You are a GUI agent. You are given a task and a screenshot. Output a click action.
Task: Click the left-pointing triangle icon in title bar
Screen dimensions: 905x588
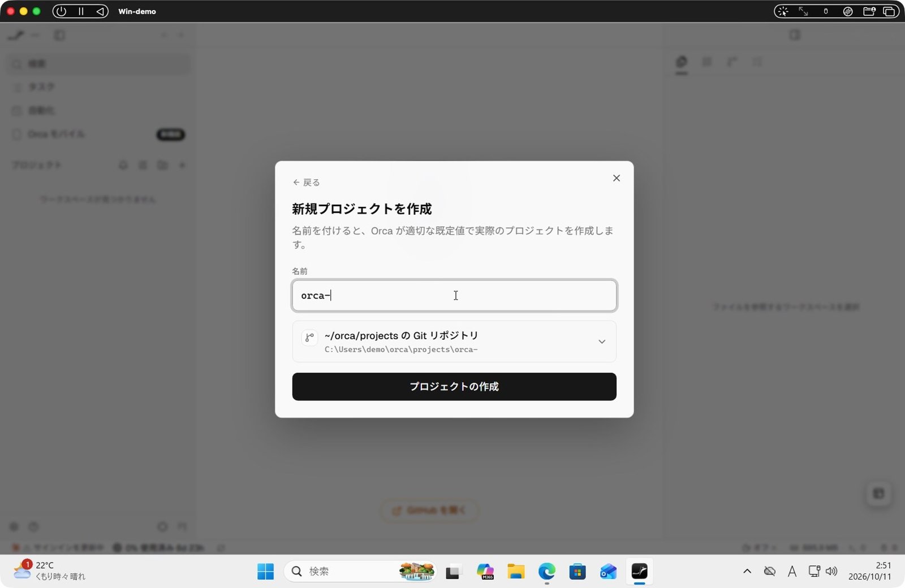tap(100, 11)
